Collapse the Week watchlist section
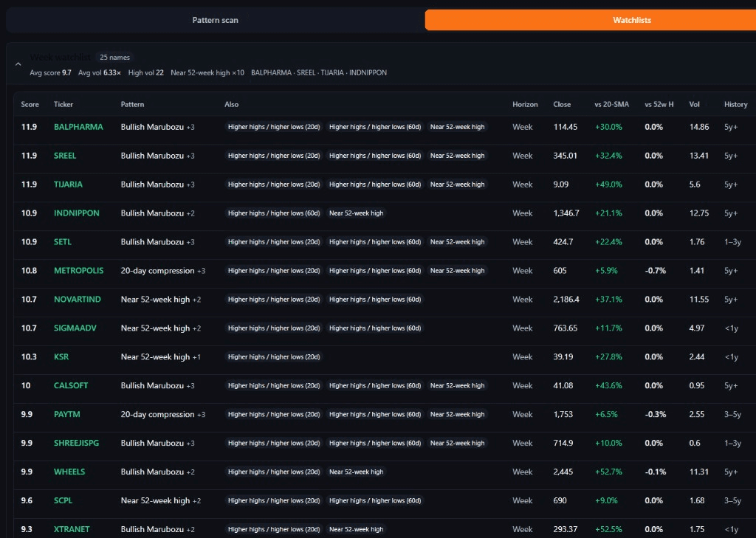The height and width of the screenshot is (538, 756). coord(18,64)
